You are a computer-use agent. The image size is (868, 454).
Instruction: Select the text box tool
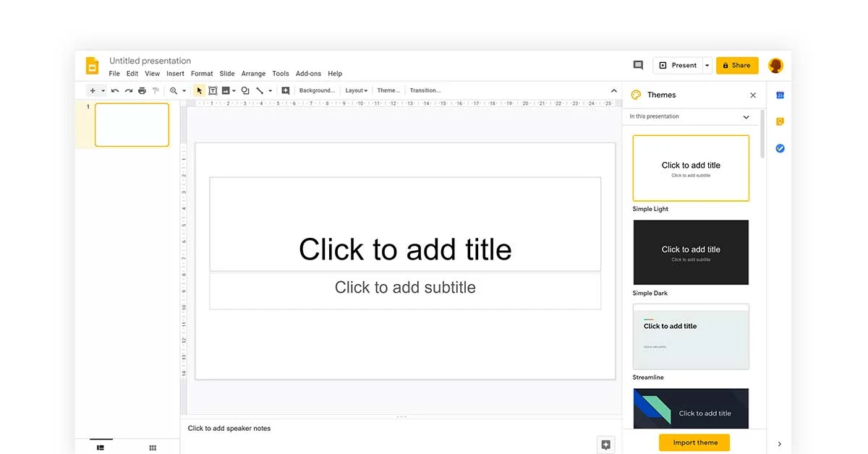(213, 90)
